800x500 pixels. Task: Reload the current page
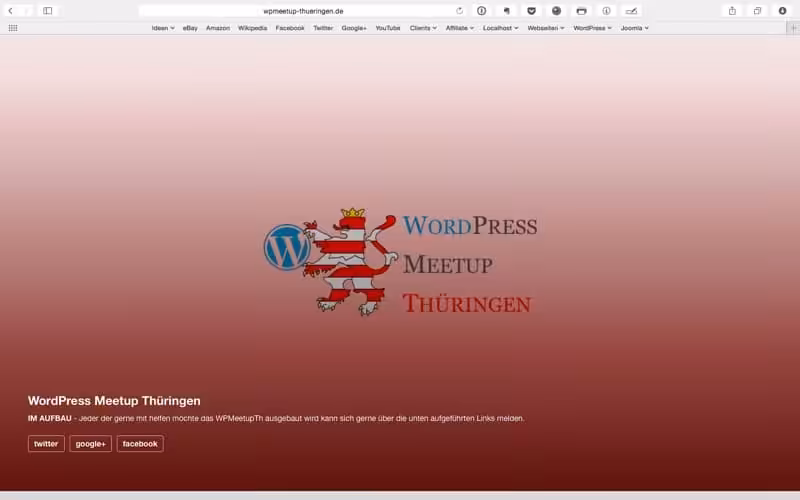tap(459, 11)
